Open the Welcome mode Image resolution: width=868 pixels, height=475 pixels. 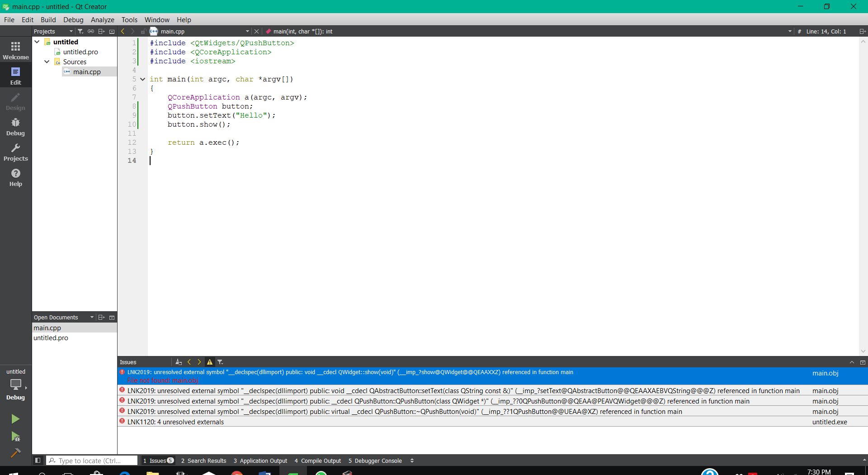click(x=16, y=51)
